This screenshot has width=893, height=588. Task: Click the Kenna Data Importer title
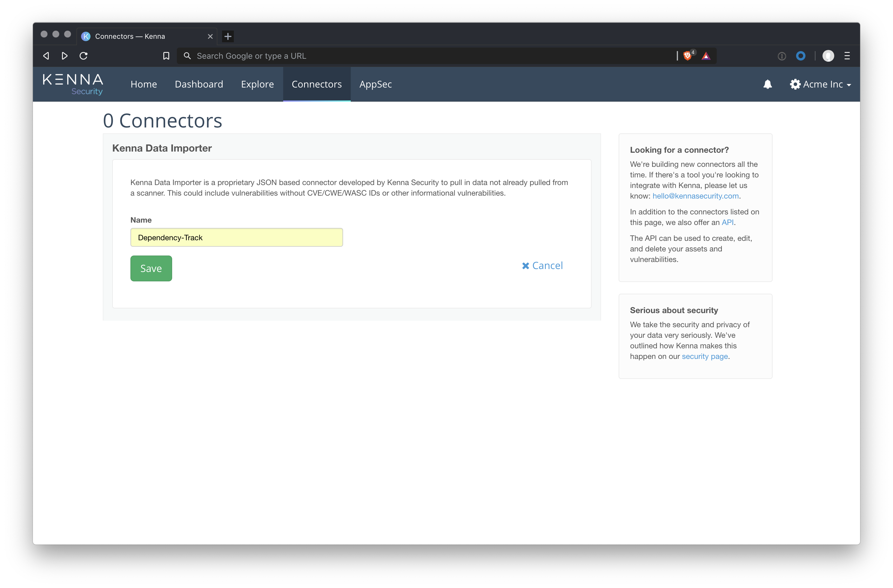tap(162, 148)
